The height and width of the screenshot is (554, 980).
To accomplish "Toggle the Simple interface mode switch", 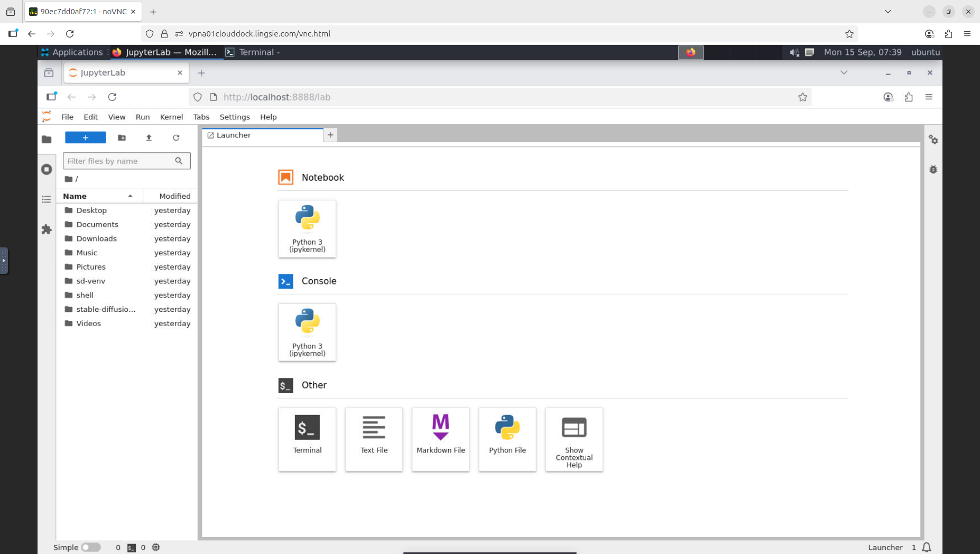I will click(91, 547).
